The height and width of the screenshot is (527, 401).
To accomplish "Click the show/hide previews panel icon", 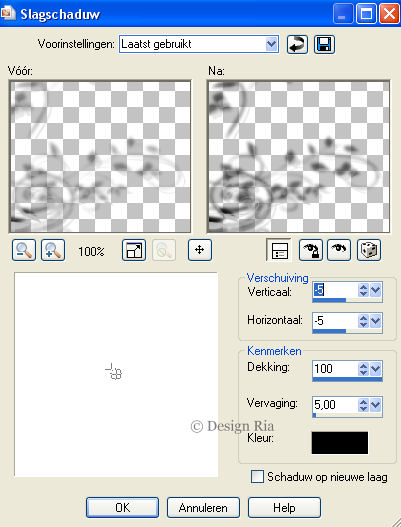I will [278, 250].
